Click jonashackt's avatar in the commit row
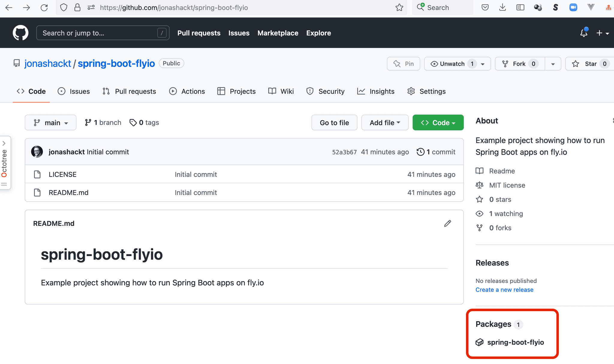614x364 pixels. [37, 152]
